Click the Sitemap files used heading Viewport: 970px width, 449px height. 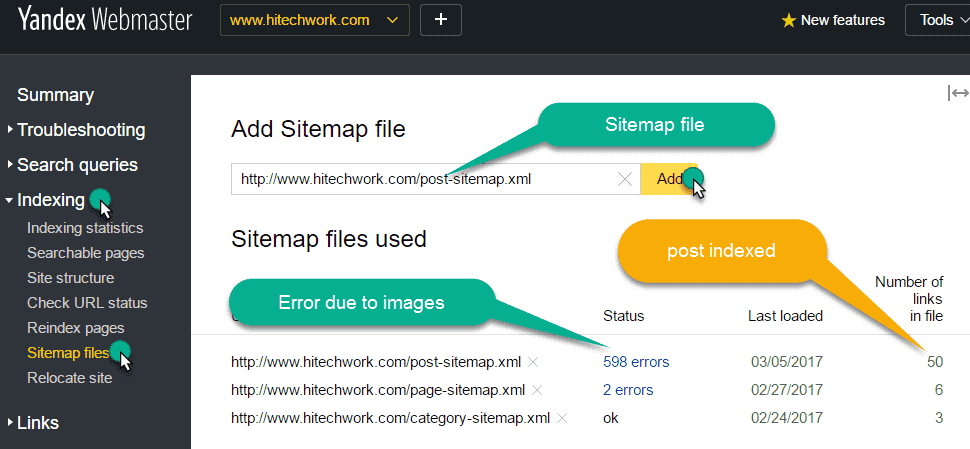329,239
